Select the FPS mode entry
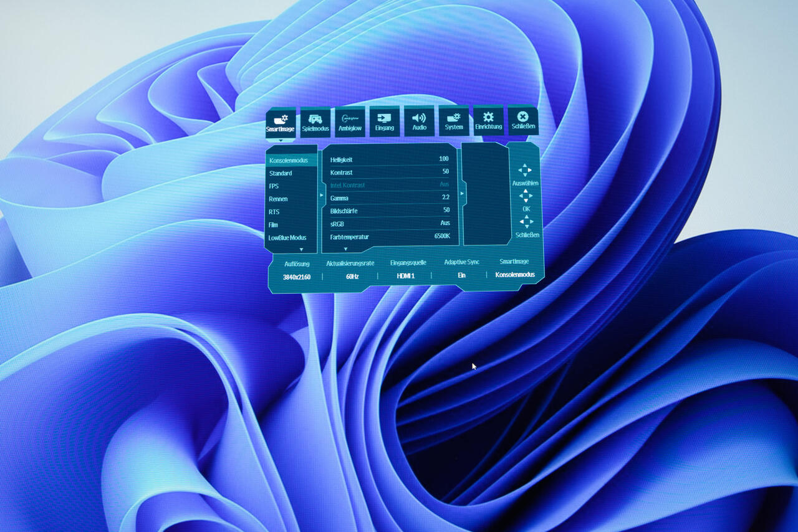This screenshot has height=532, width=798. point(274,186)
